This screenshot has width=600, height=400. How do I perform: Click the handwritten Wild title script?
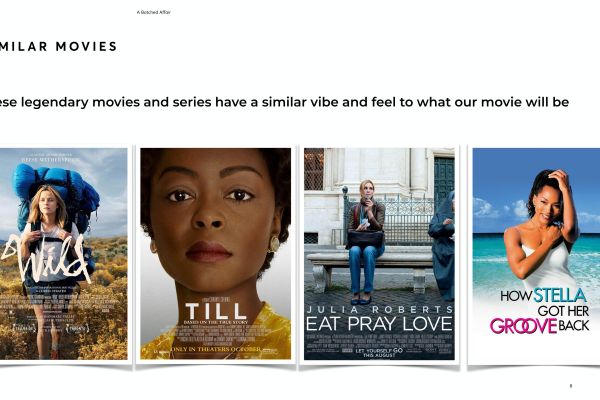pos(46,260)
